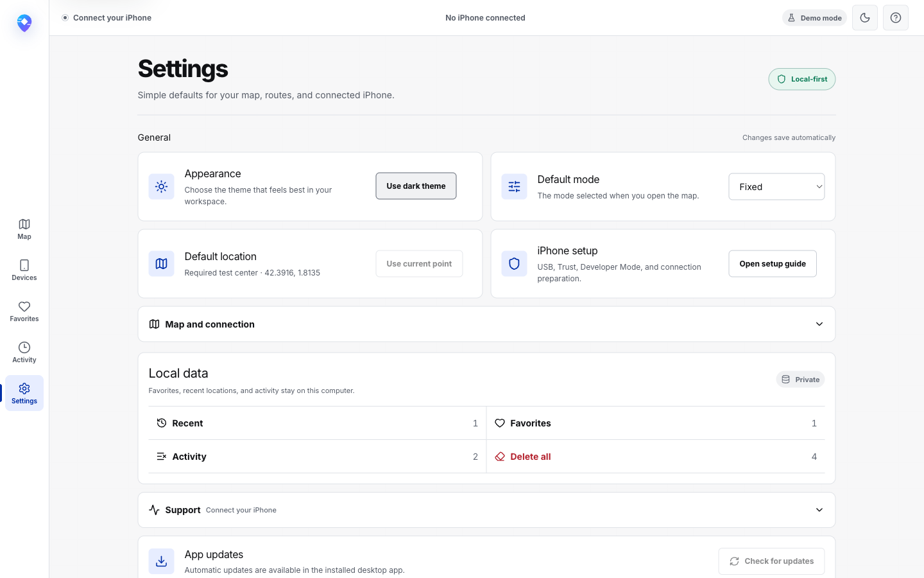The width and height of the screenshot is (924, 578).
Task: Click the Support pulse icon
Action: [x=154, y=510]
